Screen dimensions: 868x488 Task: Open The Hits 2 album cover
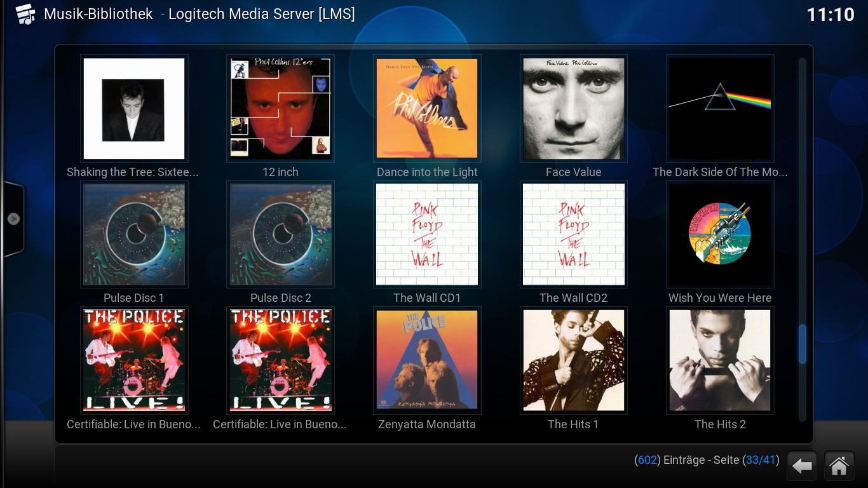coord(720,360)
